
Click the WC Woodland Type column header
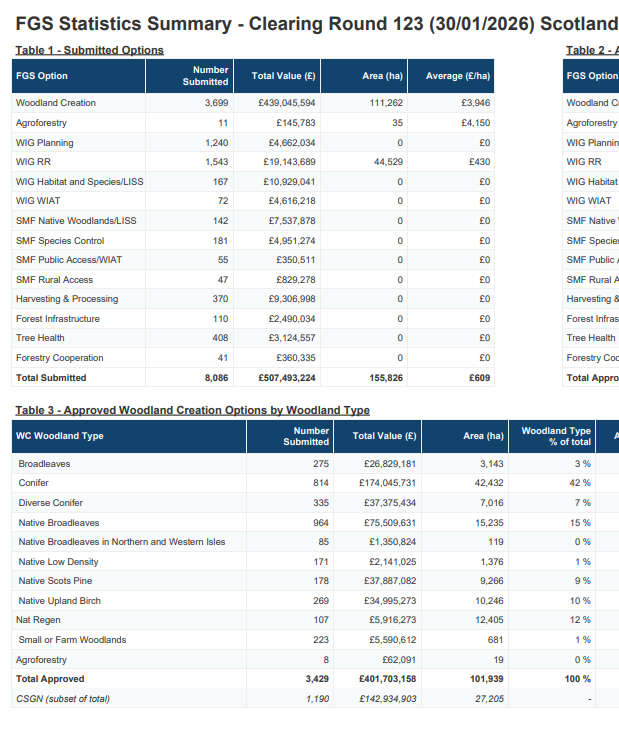(60, 436)
